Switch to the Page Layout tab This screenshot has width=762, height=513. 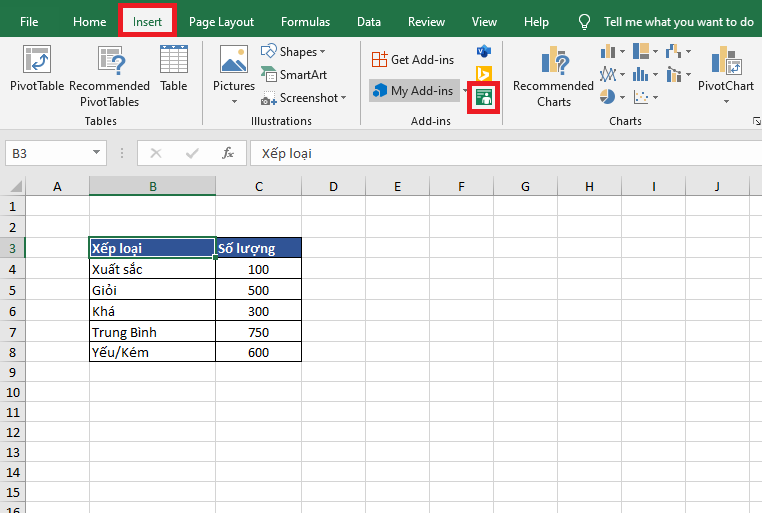coord(221,21)
